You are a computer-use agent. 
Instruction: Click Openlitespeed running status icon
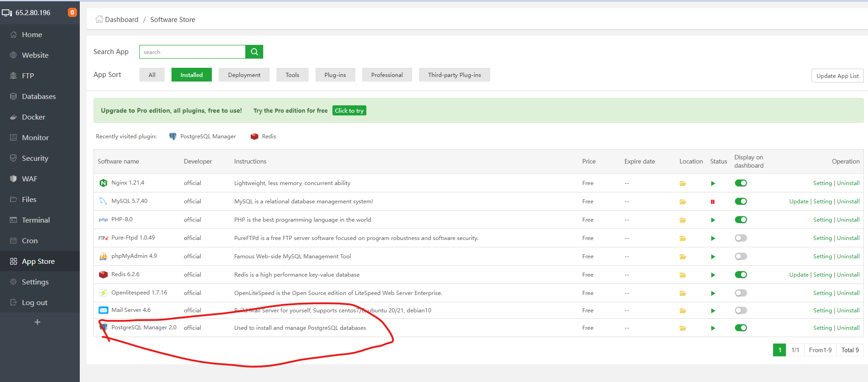click(x=713, y=293)
